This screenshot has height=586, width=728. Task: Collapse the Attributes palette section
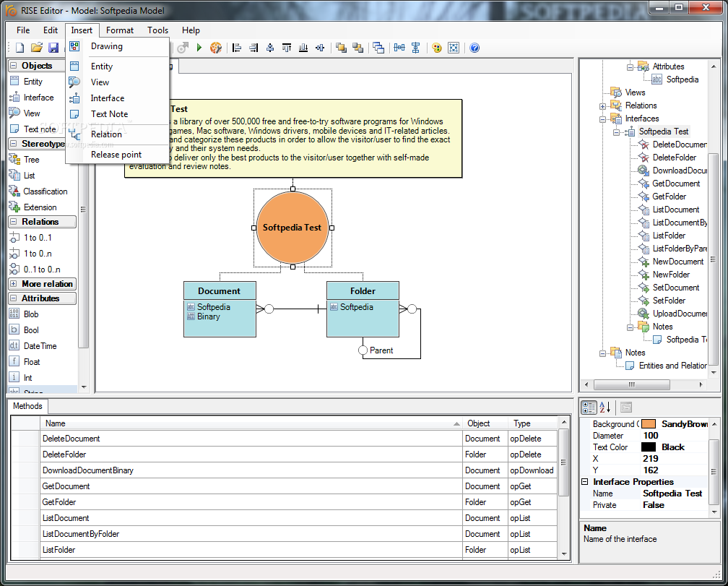tap(14, 298)
